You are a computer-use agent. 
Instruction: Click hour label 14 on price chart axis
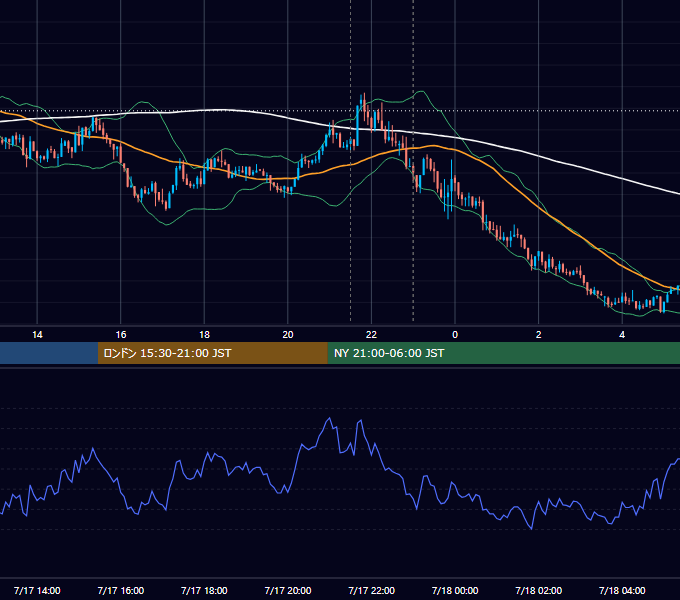(x=37, y=335)
